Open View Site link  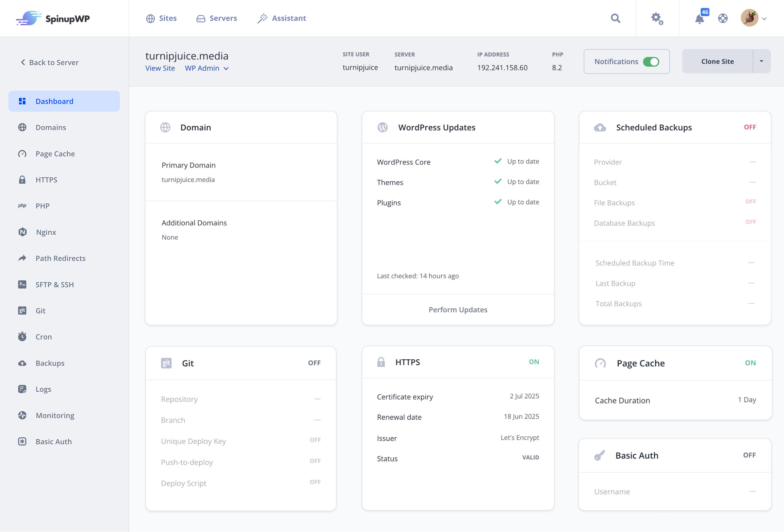[x=160, y=68]
